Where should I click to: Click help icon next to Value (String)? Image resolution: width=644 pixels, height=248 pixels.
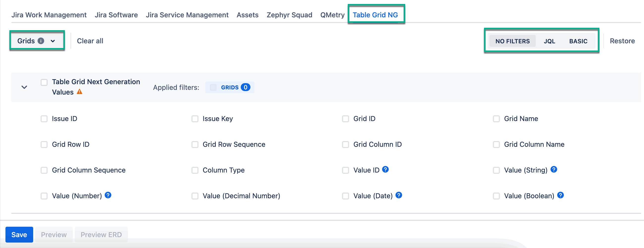[x=554, y=169]
